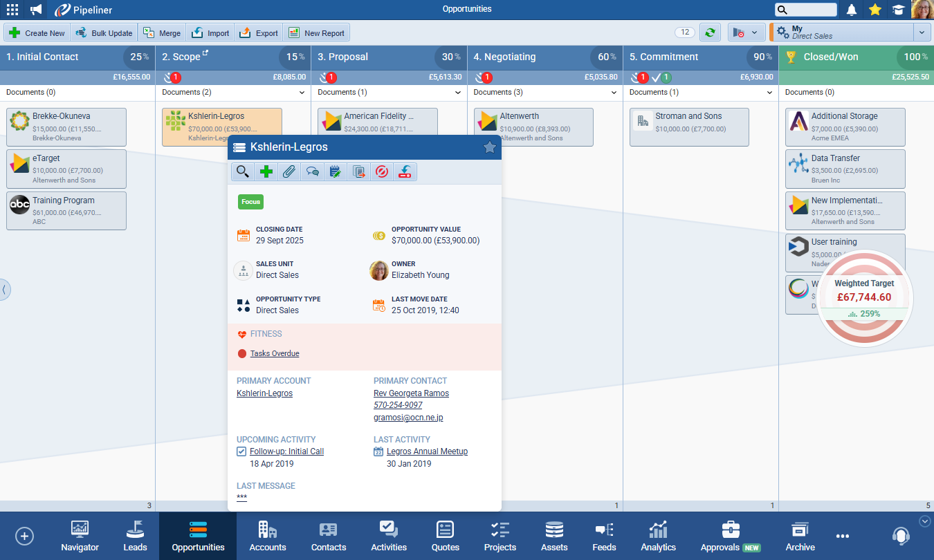Expand Documents dropdown in Proposal column

(457, 93)
